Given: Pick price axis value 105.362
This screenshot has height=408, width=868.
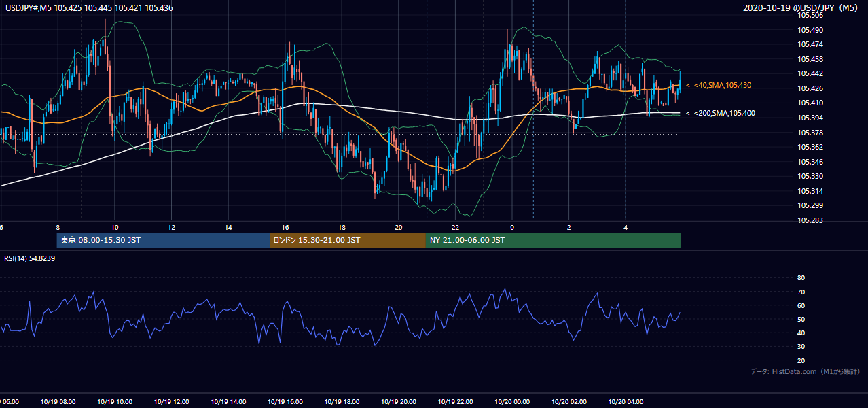Looking at the screenshot, I should point(810,147).
